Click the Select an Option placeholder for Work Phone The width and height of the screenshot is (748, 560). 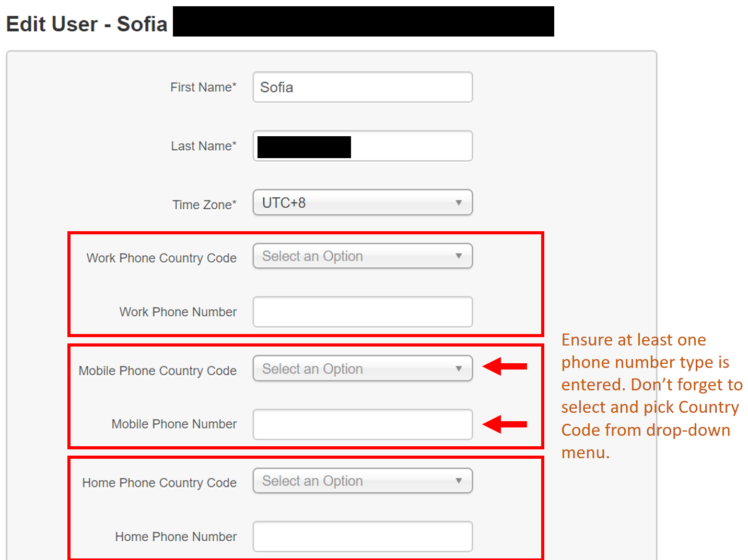tap(312, 256)
